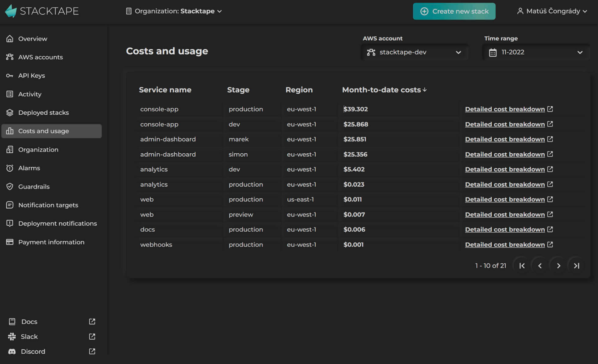Go to previous page of results
This screenshot has height=364, width=598.
pyautogui.click(x=540, y=266)
